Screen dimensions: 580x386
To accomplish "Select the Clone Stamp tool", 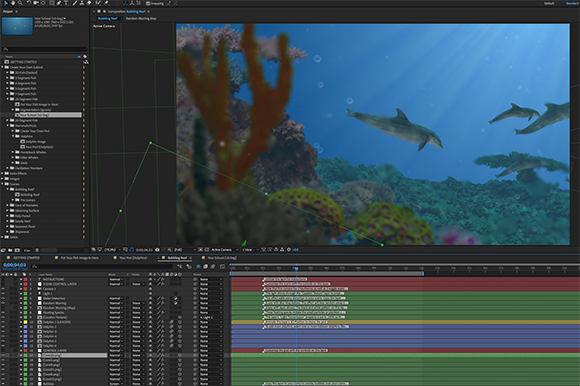I will click(x=82, y=3).
